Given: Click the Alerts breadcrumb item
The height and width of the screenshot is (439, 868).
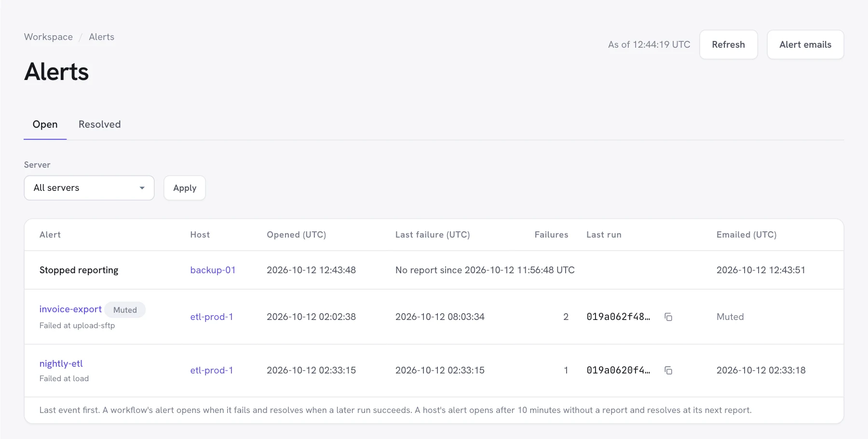Looking at the screenshot, I should (102, 37).
